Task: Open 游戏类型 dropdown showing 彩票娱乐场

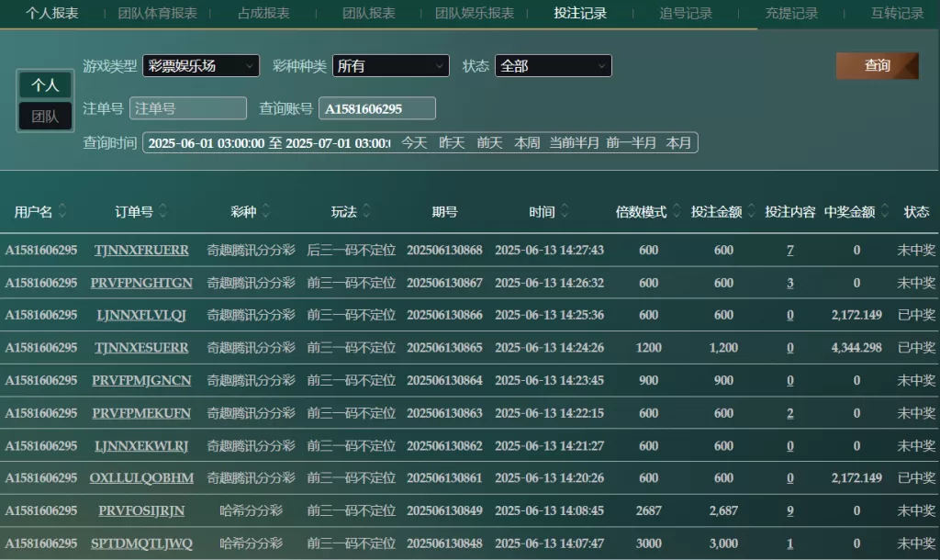Action: coord(201,66)
